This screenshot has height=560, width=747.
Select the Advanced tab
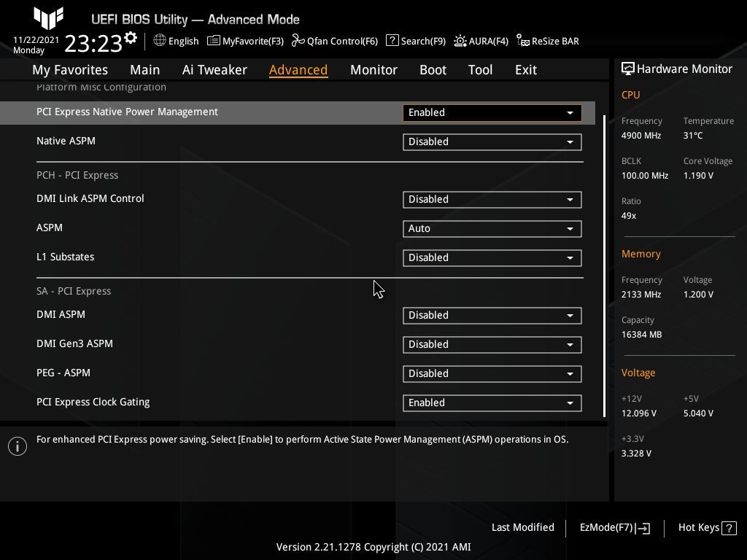pos(298,69)
